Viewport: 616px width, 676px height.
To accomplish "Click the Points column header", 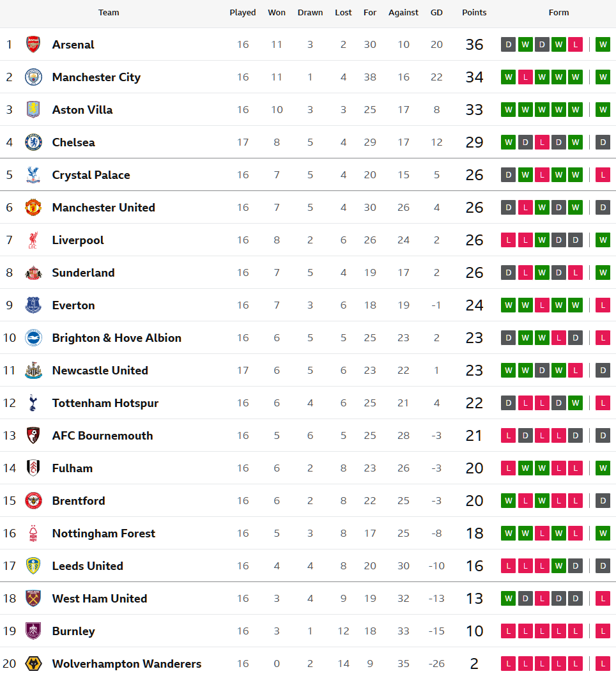I will coord(474,13).
